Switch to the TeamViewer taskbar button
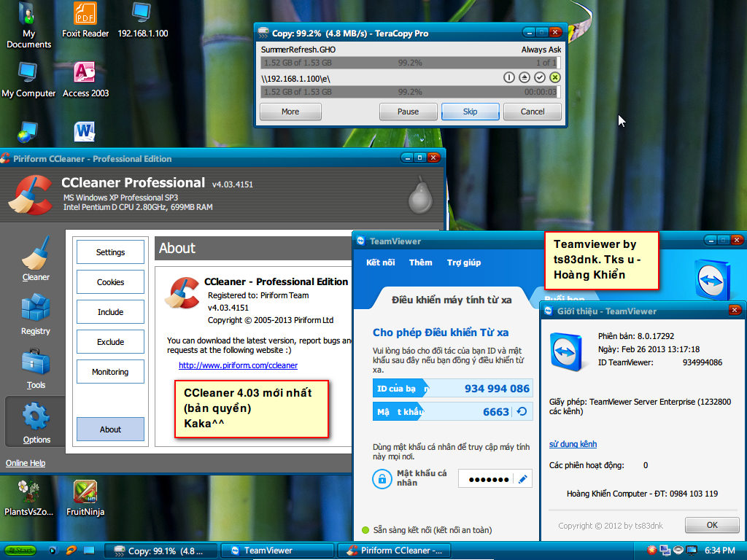 277,551
